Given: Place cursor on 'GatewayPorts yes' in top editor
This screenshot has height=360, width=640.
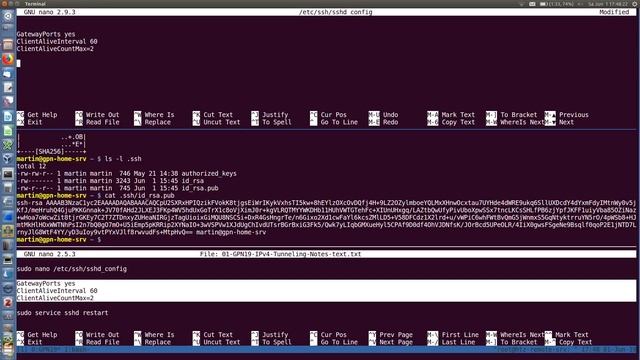Looking at the screenshot, I should click(x=46, y=34).
